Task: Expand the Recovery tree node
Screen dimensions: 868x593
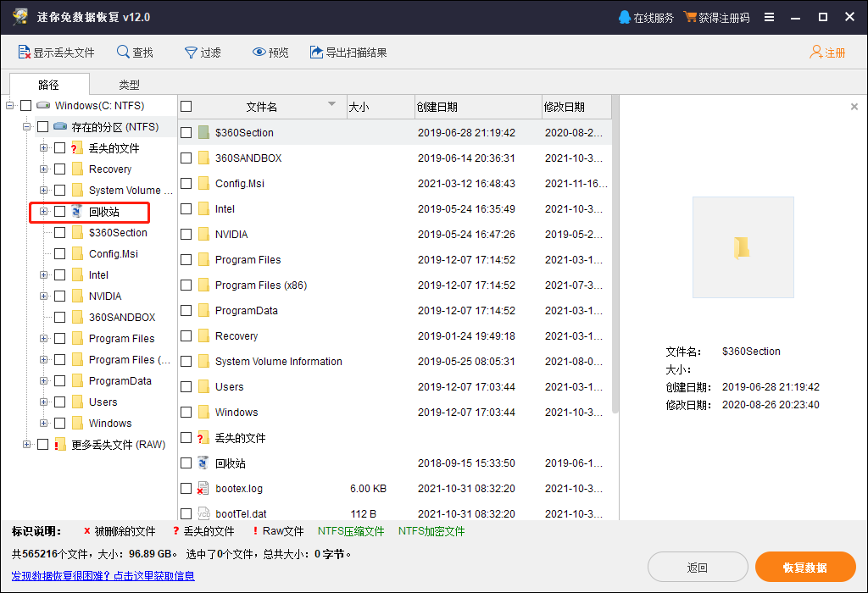Action: coord(43,169)
